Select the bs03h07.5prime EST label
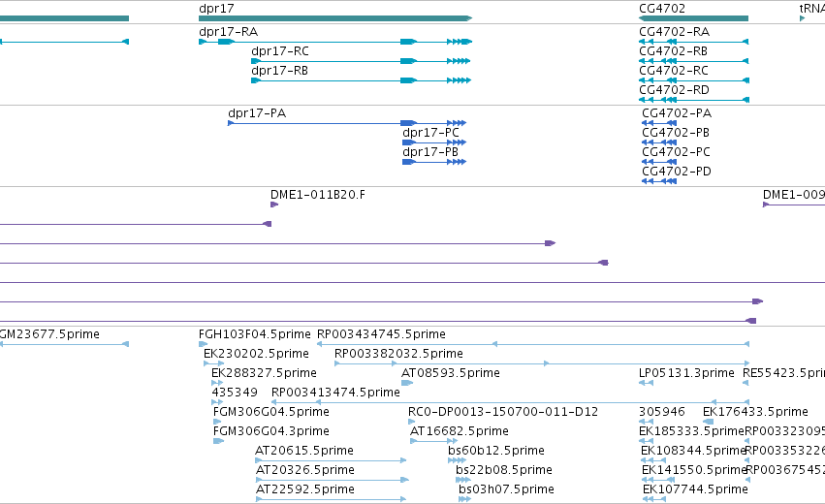Screen dimensions: 825x504 (506, 490)
